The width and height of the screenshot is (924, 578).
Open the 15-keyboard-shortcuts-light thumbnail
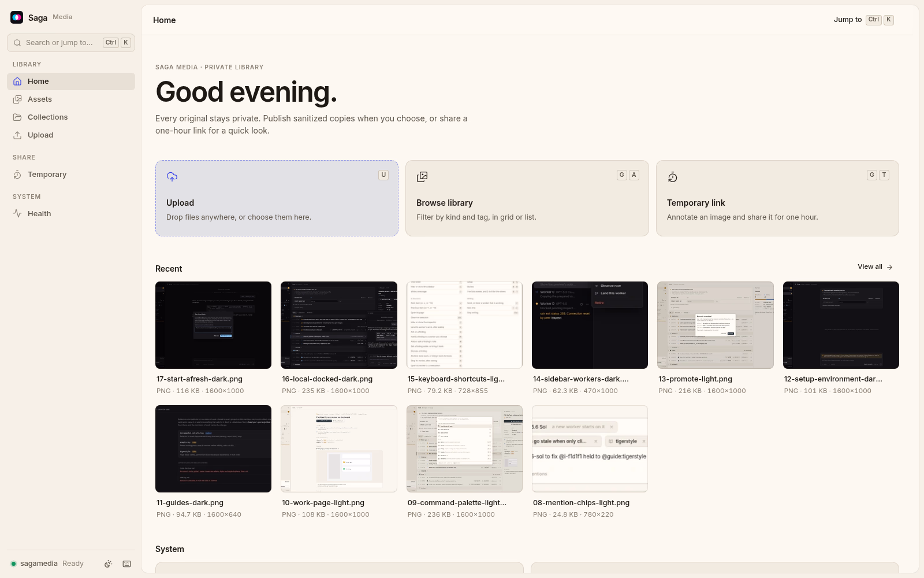(x=464, y=325)
